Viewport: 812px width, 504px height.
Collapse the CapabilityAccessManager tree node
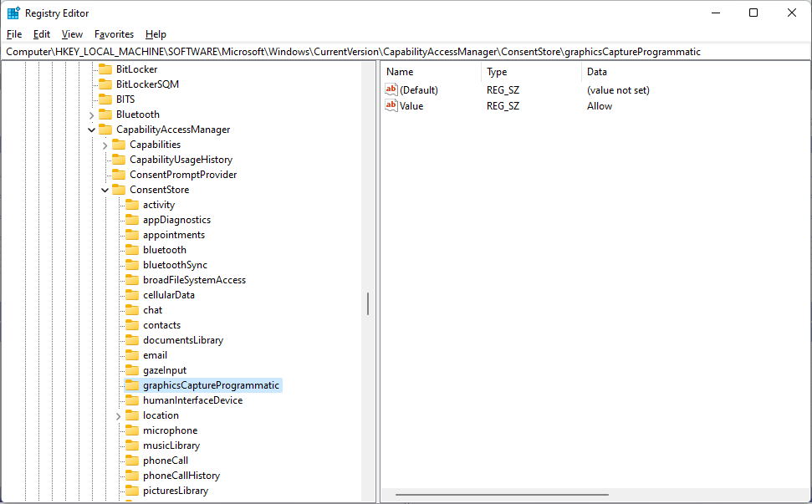click(x=91, y=130)
